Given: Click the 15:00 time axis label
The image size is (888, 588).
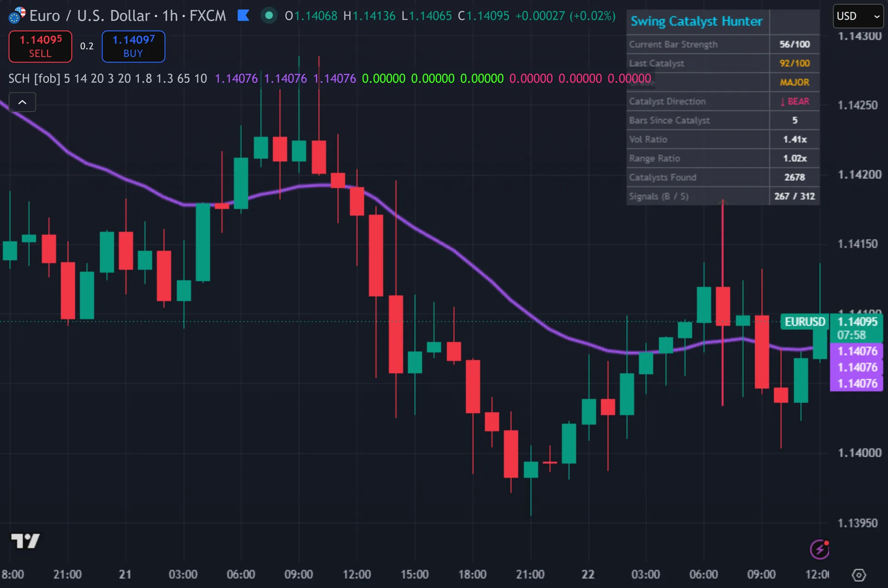Looking at the screenshot, I should coord(414,575).
